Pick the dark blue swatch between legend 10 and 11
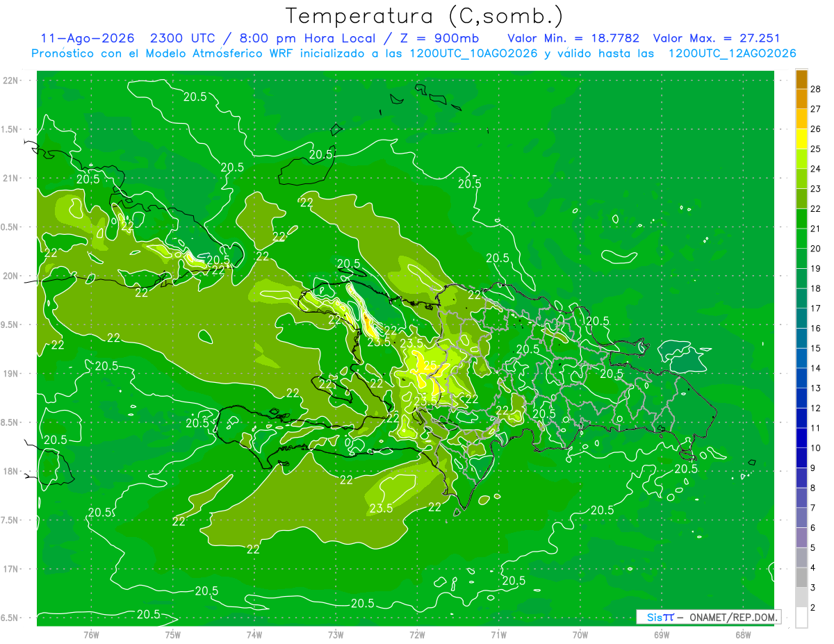The width and height of the screenshot is (834, 644). (801, 438)
